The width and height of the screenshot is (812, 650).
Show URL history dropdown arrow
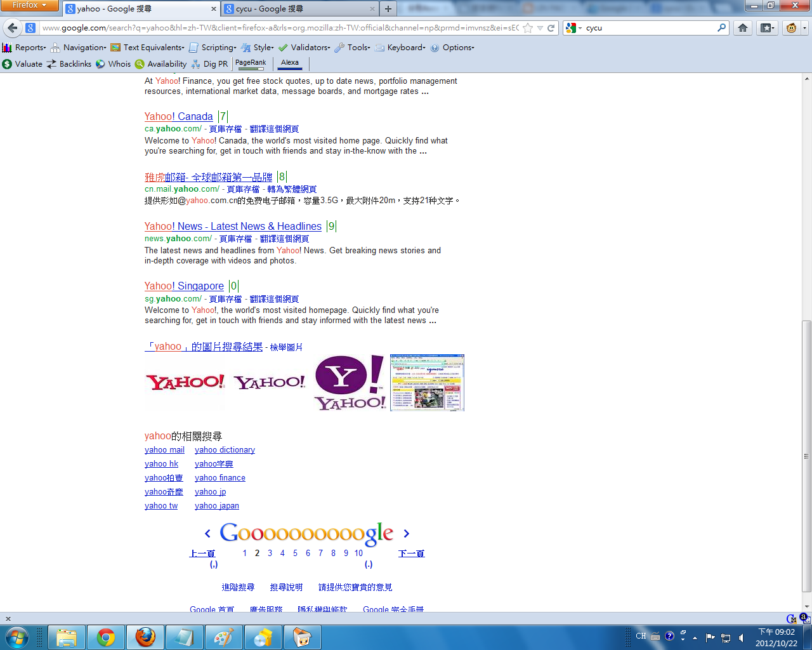pos(540,28)
